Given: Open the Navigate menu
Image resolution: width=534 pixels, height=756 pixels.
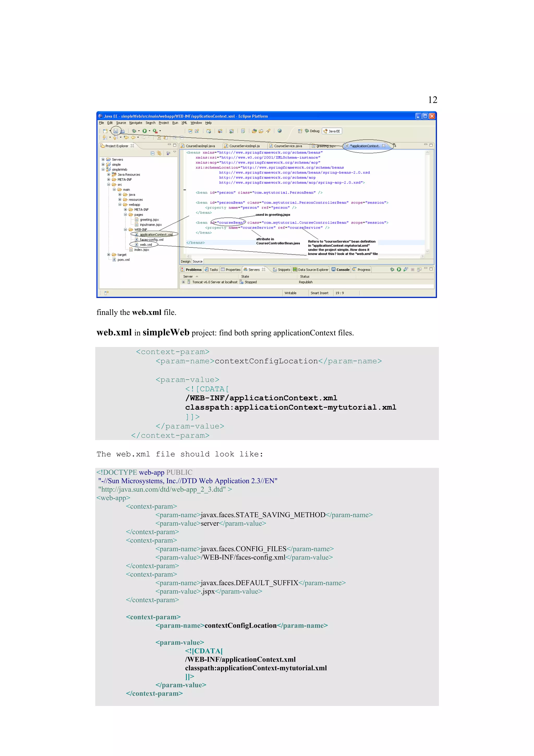Looking at the screenshot, I should [x=136, y=123].
